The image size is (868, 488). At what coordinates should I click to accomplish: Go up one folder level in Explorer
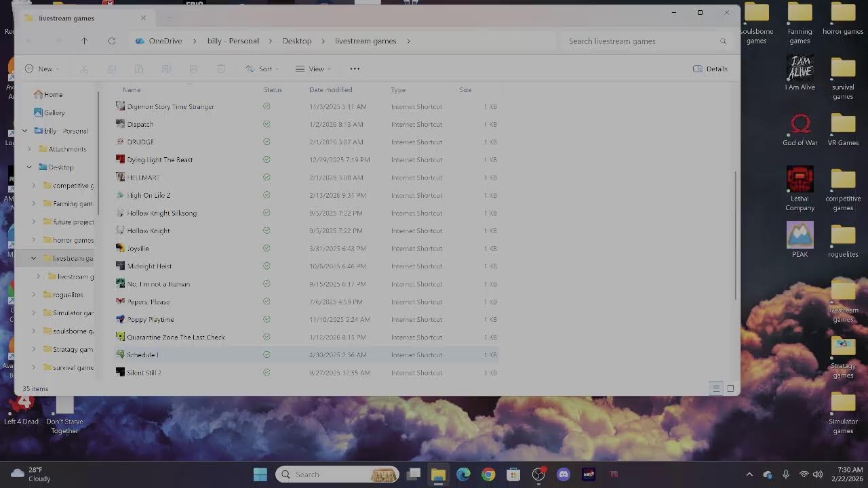tap(85, 41)
